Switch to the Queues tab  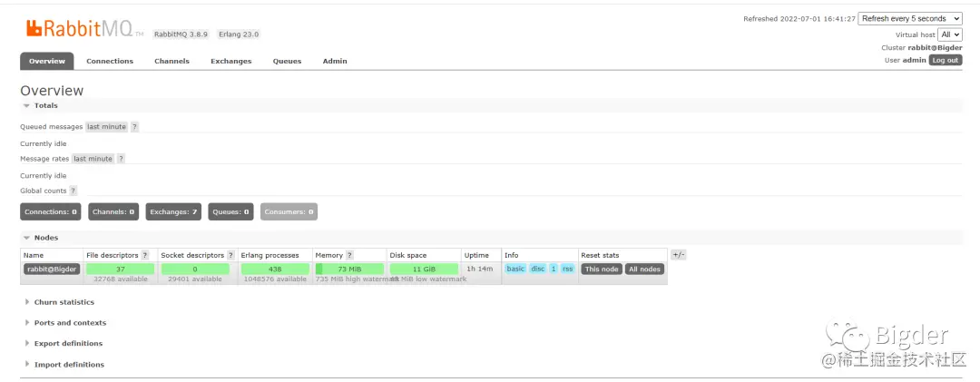click(287, 62)
